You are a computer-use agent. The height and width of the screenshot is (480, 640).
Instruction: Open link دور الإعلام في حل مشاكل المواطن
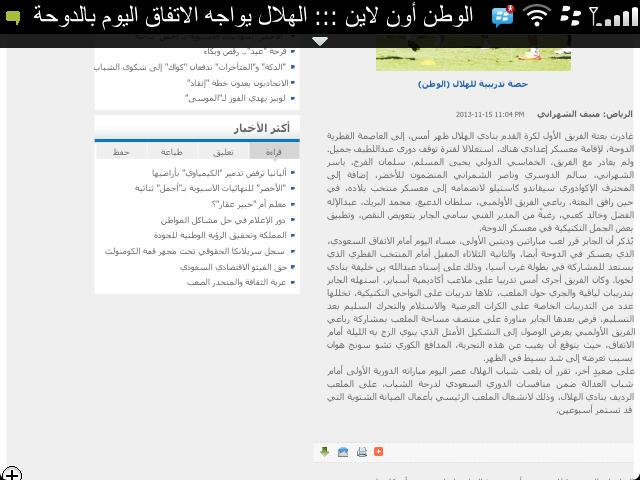pyautogui.click(x=223, y=220)
